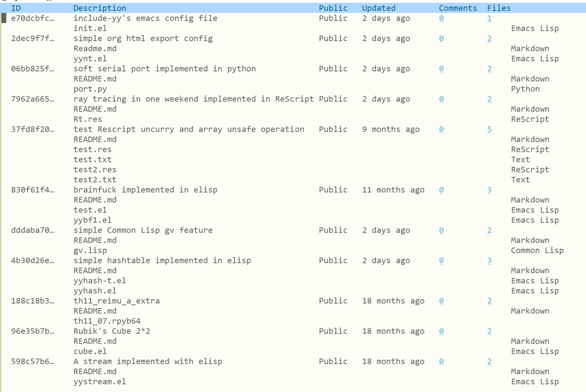This screenshot has height=392, width=586.
Task: Sort gists by the ID column header
Action: click(x=16, y=8)
